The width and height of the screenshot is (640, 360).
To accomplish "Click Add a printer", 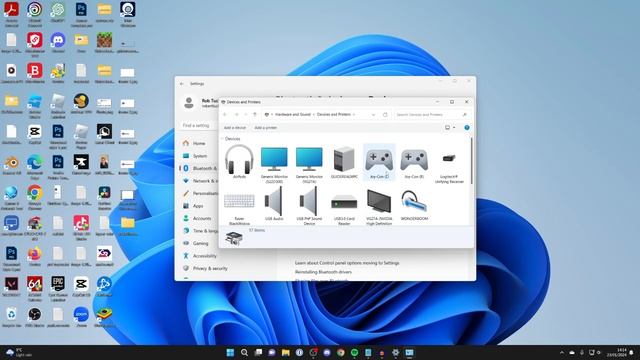I will [x=266, y=128].
